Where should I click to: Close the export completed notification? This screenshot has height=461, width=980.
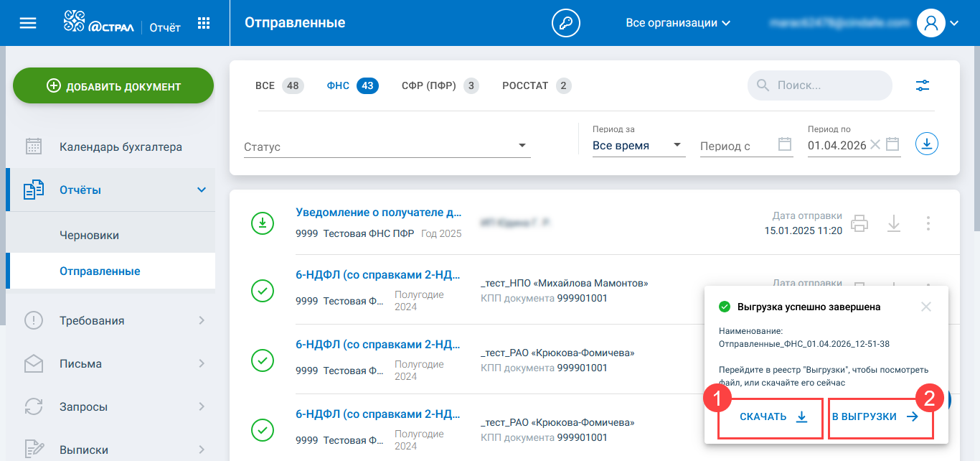tap(925, 307)
